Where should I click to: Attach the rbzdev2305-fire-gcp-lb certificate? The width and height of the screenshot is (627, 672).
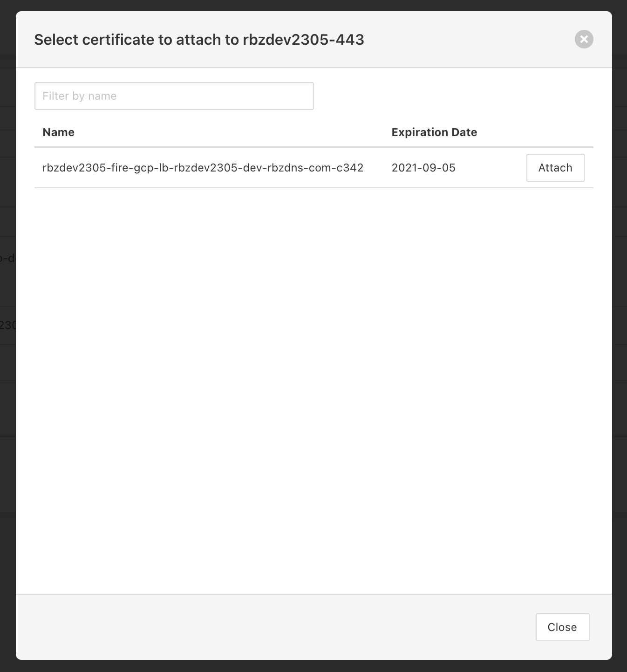point(555,168)
